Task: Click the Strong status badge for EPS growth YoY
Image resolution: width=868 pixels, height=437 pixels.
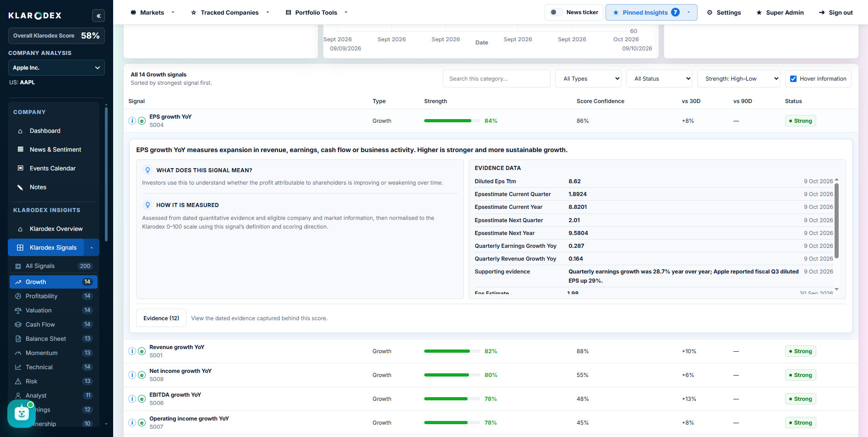Action: tap(801, 121)
